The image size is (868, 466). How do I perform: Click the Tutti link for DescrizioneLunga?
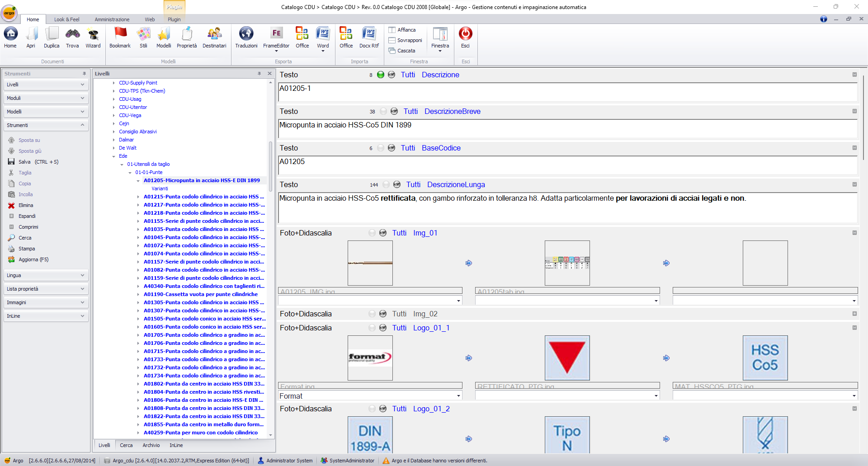tap(413, 184)
